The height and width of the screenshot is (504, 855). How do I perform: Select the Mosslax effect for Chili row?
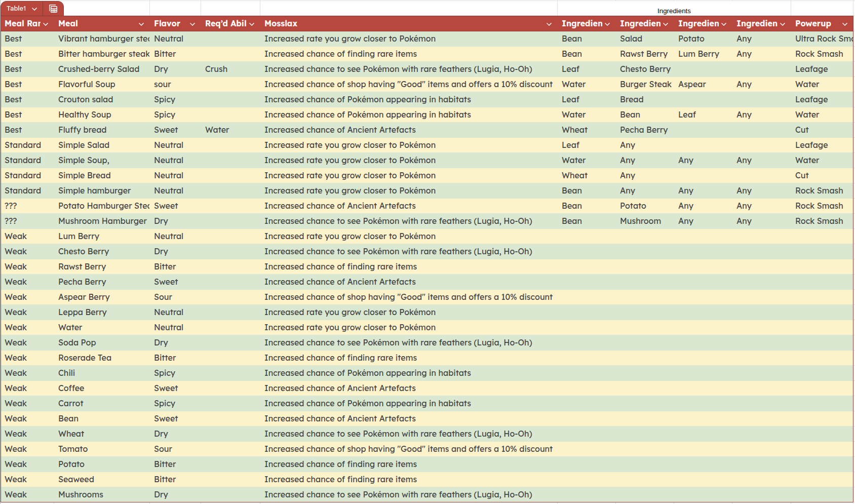tap(409, 373)
